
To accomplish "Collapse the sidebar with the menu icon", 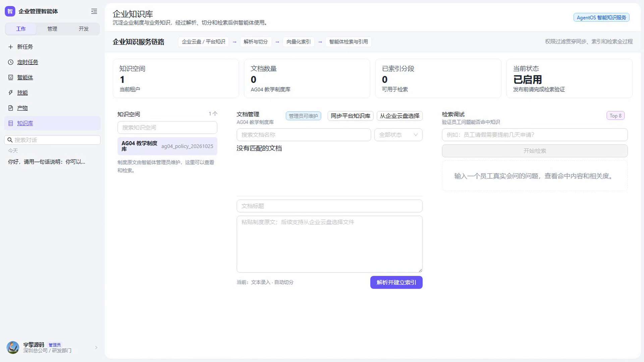I will point(94,11).
